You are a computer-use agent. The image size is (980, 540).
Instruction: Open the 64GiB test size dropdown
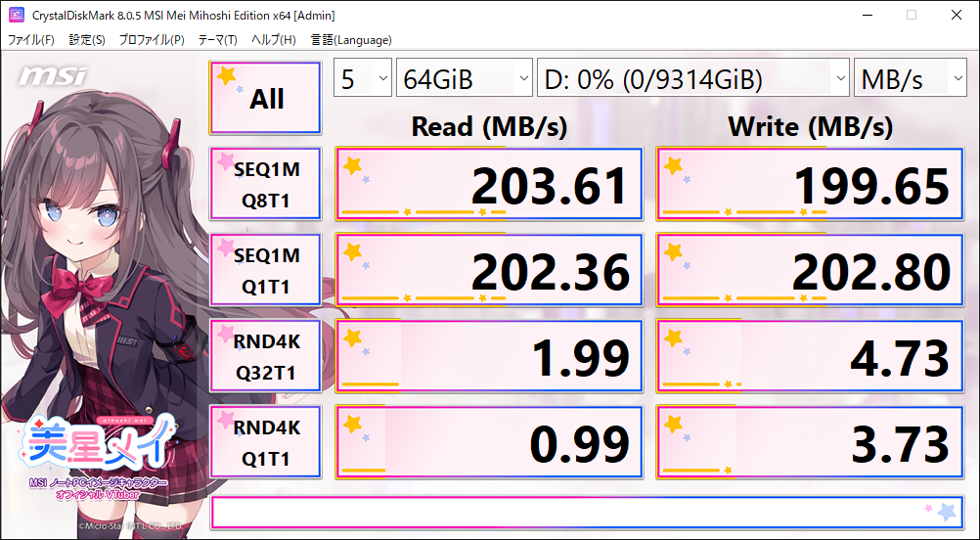465,77
